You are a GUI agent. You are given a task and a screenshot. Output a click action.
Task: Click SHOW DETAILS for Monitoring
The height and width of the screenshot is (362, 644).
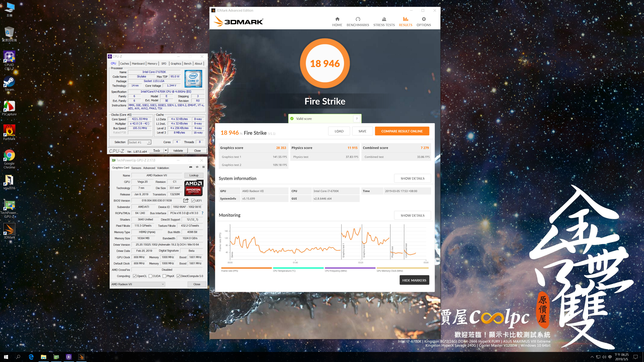point(412,215)
